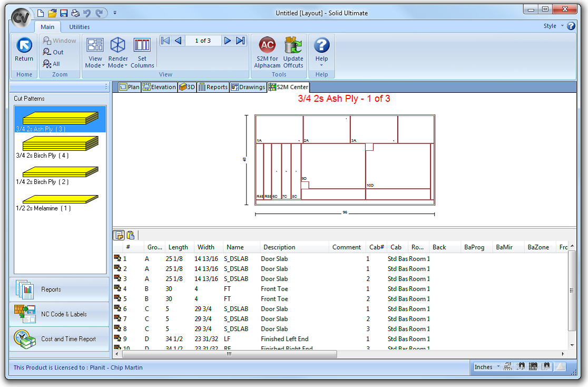Open the 3D tab
This screenshot has width=588, height=387.
(187, 87)
